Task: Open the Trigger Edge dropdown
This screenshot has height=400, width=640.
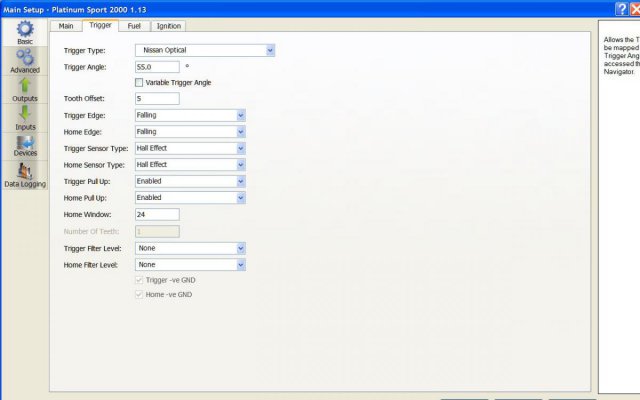Action: point(241,115)
